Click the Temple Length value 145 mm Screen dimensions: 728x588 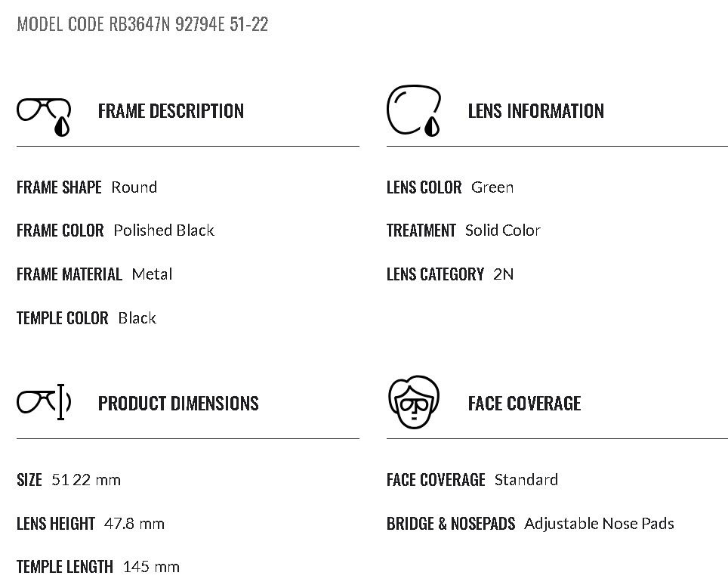[151, 567]
